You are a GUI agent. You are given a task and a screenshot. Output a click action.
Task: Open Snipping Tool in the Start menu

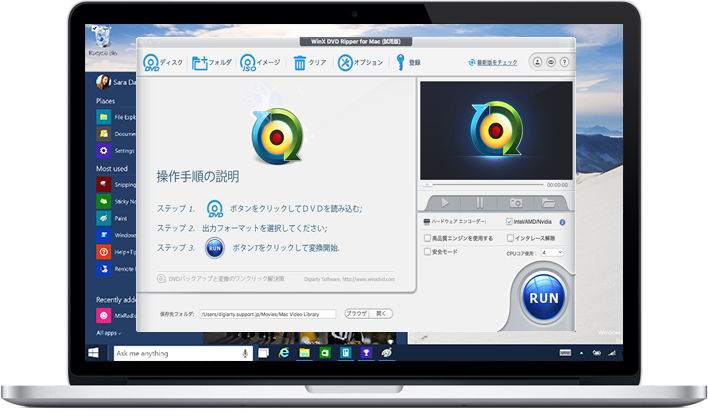[116, 185]
